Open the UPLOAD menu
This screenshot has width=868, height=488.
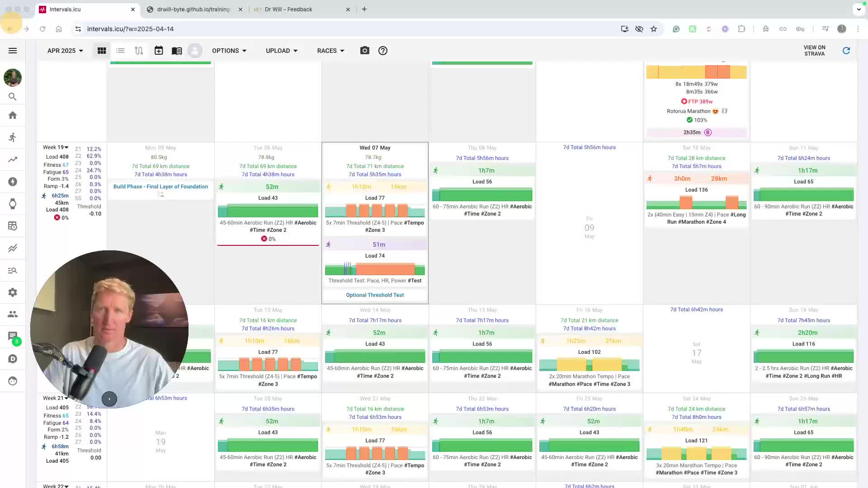(282, 51)
